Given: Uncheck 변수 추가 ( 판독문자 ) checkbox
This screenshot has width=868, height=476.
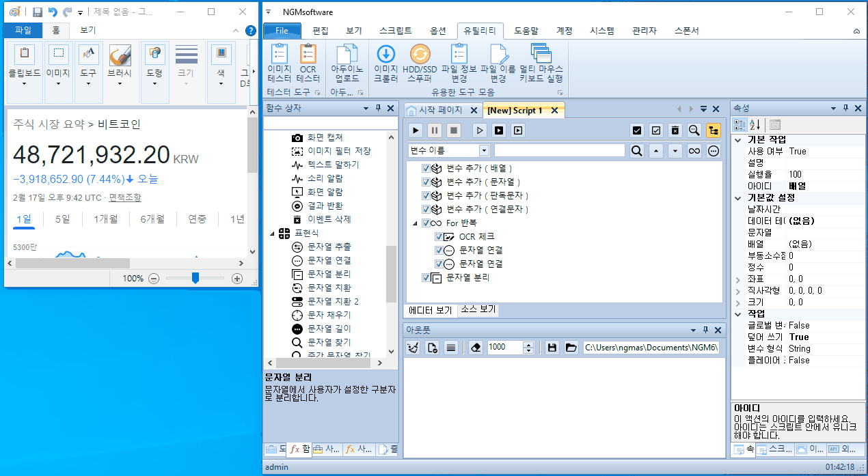Looking at the screenshot, I should click(426, 195).
